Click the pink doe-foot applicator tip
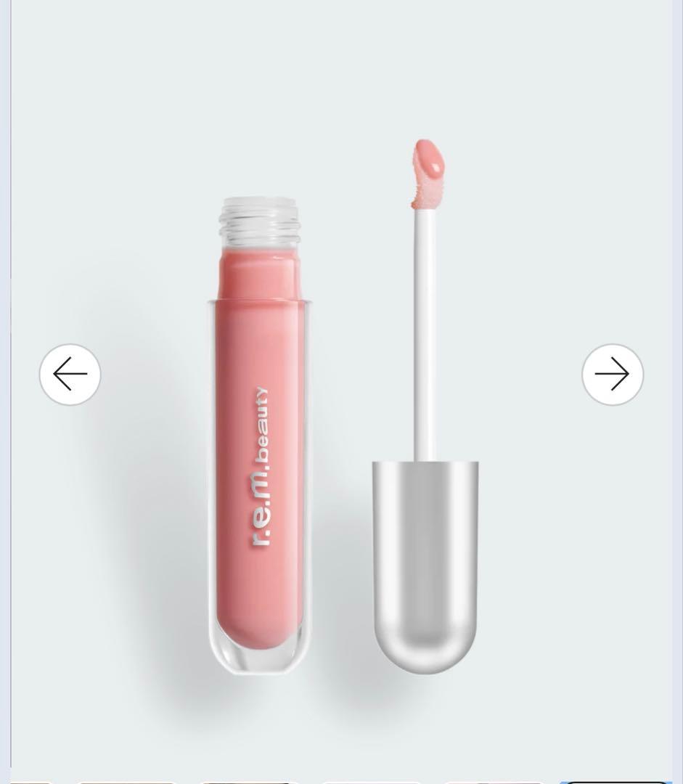Screen dimensions: 683x784 [428, 173]
